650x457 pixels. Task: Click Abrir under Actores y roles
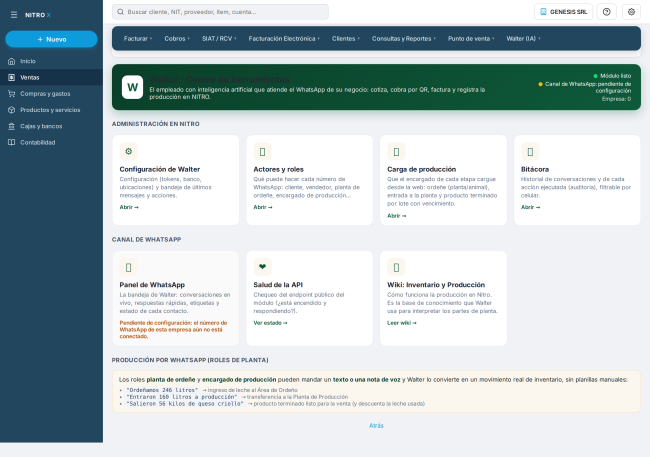[263, 207]
